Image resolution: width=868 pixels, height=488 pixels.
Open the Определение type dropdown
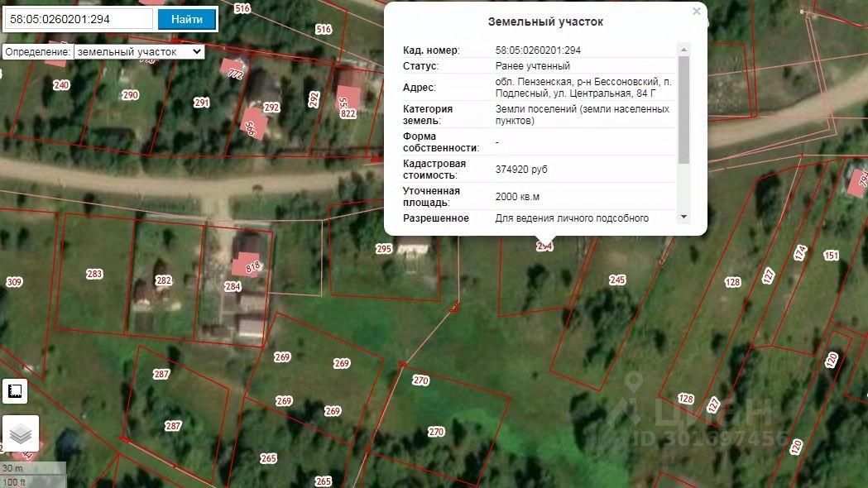[x=139, y=52]
